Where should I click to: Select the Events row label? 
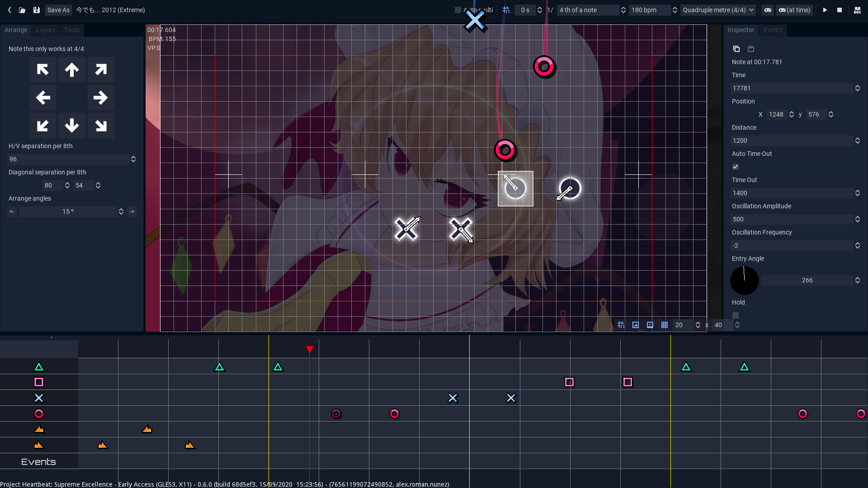[x=38, y=462]
